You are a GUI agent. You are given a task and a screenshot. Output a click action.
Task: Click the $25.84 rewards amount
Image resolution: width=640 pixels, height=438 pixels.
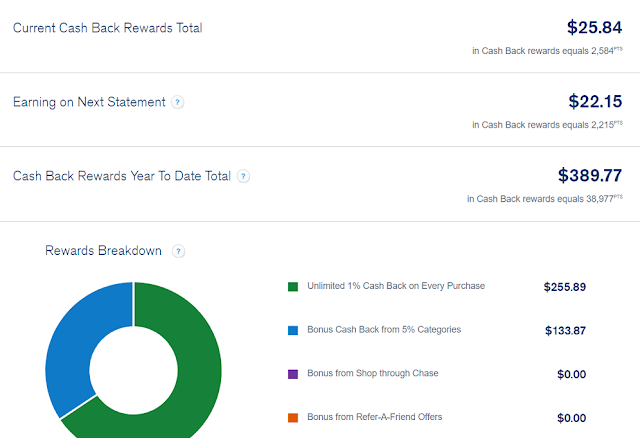(594, 27)
